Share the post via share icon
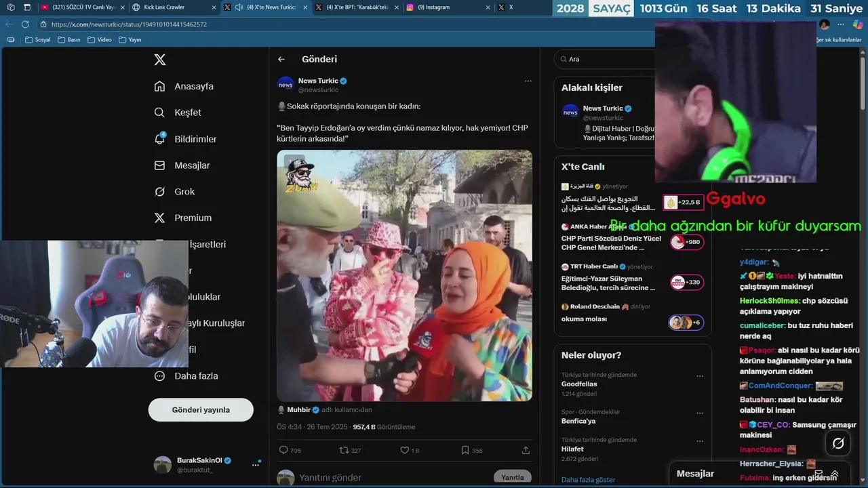 click(x=526, y=450)
